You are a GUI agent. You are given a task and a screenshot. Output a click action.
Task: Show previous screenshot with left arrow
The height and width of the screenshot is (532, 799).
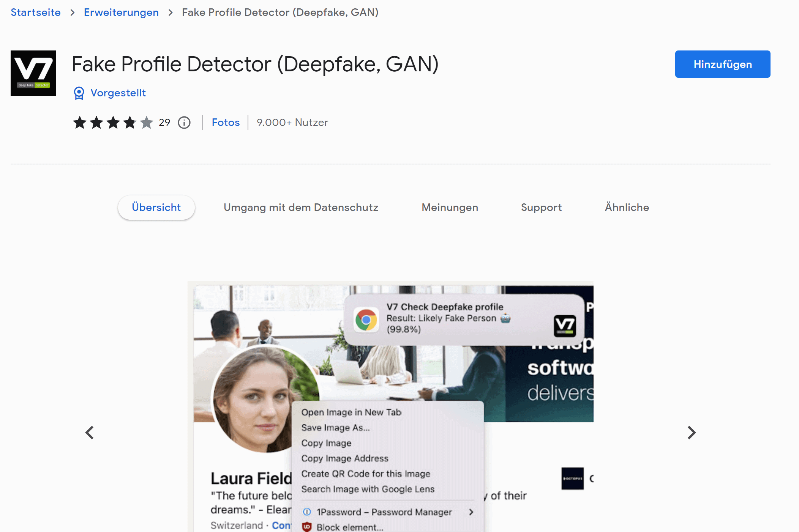[90, 433]
